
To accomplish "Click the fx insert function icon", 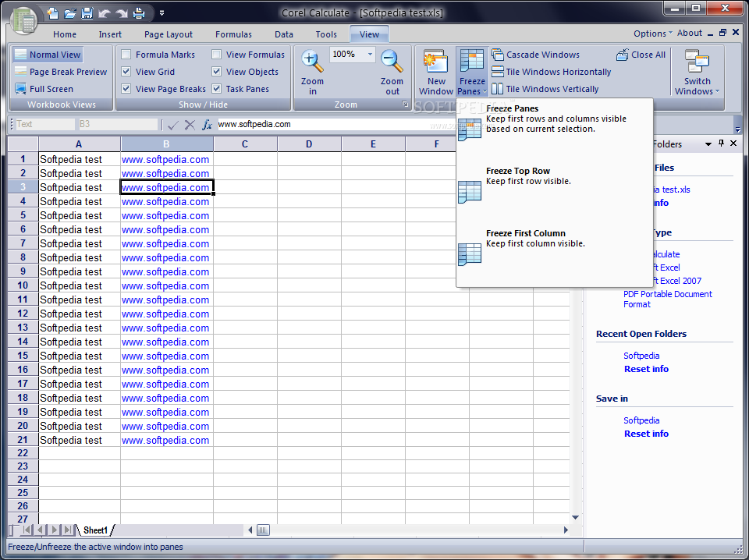I will coord(207,125).
